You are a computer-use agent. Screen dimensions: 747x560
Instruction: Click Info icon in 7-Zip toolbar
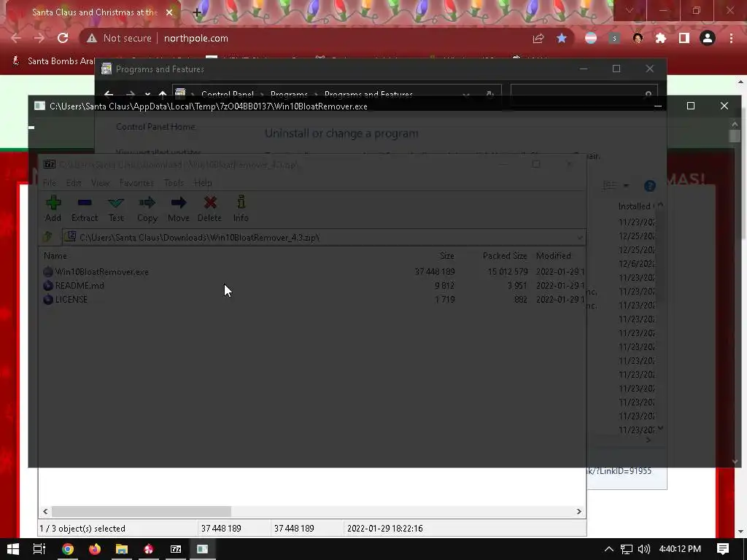pyautogui.click(x=241, y=203)
